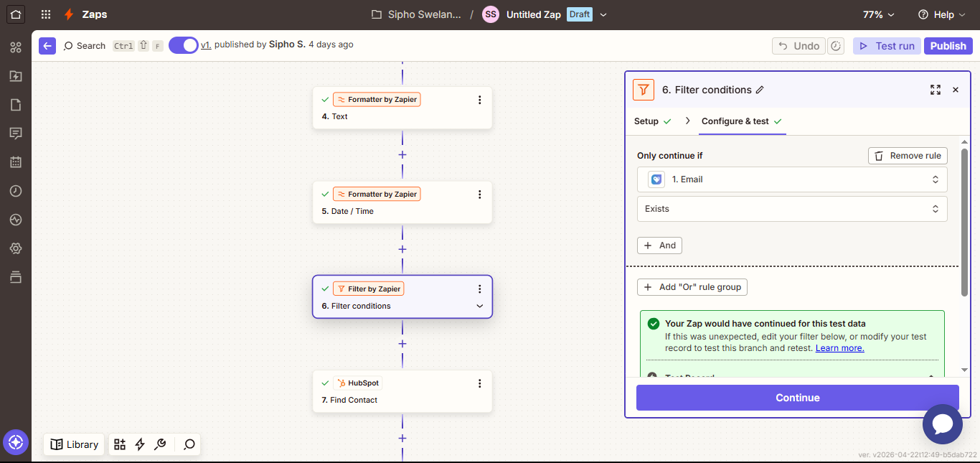Click the Continue button
This screenshot has width=980, height=463.
[x=798, y=398]
